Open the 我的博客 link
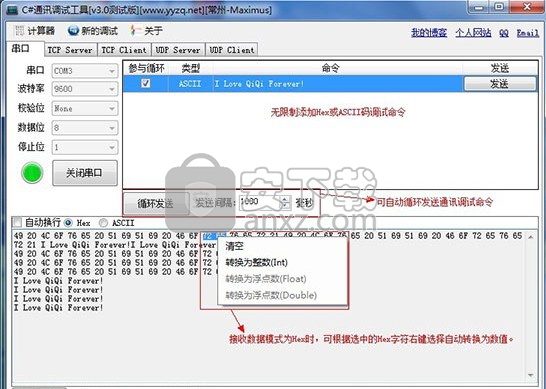Screen dimensions: 546x389 [x=429, y=33]
